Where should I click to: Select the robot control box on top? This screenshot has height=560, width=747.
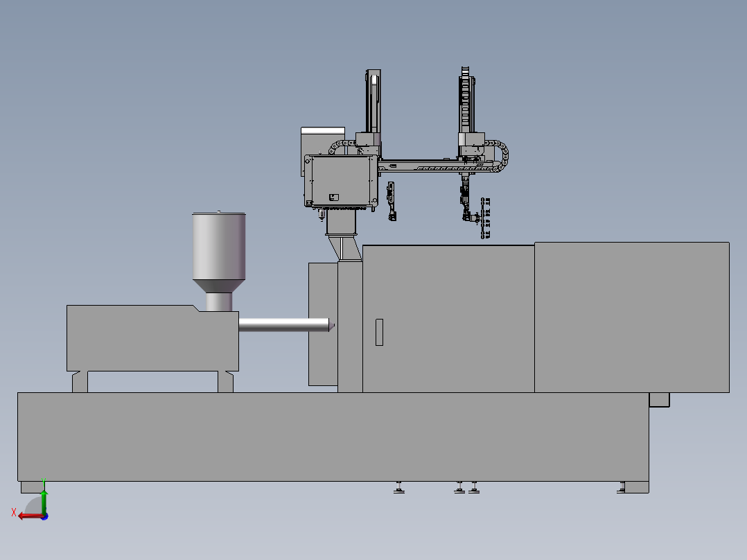point(341,181)
